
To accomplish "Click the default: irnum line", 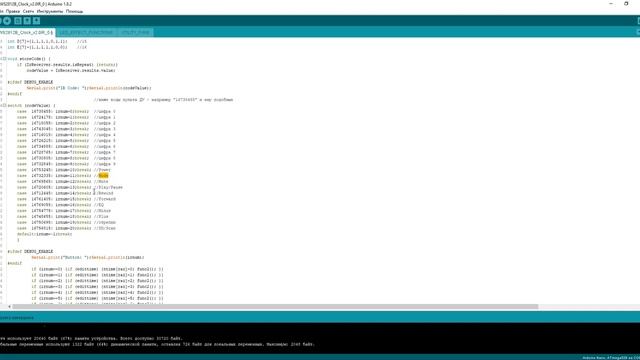I will click(x=44, y=234).
